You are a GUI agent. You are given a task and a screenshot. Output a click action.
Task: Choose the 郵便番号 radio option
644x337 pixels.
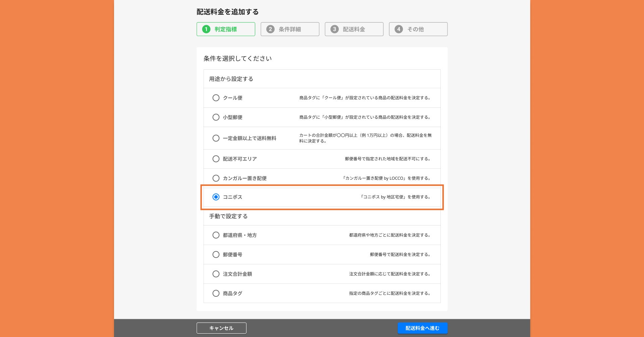point(216,255)
